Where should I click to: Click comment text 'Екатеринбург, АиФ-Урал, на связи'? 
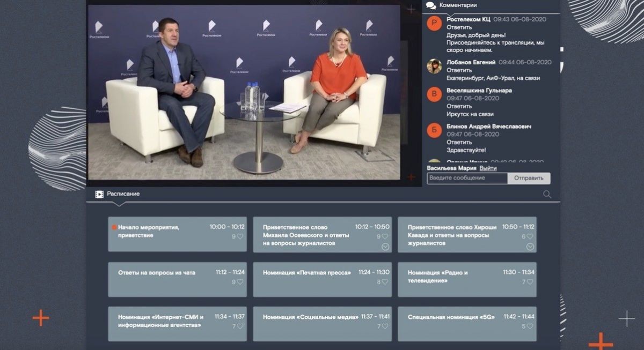tap(493, 78)
